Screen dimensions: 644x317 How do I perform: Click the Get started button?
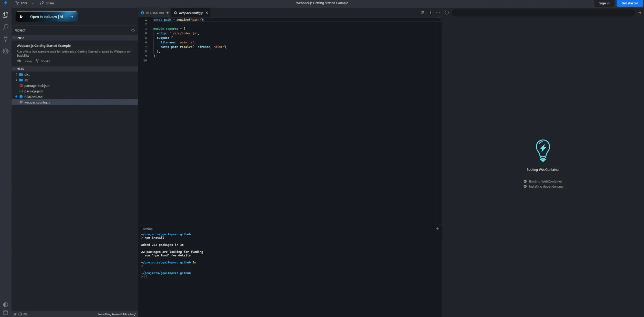pos(630,3)
